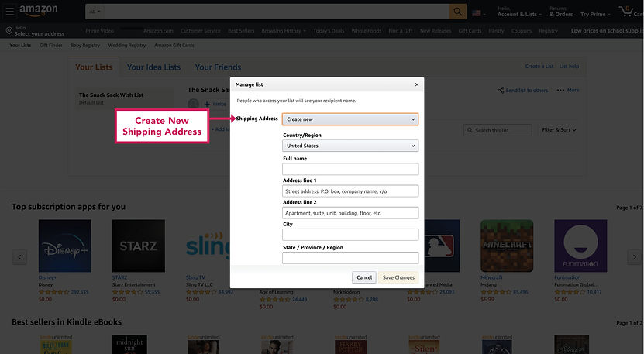Click the carousel next arrow

(634, 257)
